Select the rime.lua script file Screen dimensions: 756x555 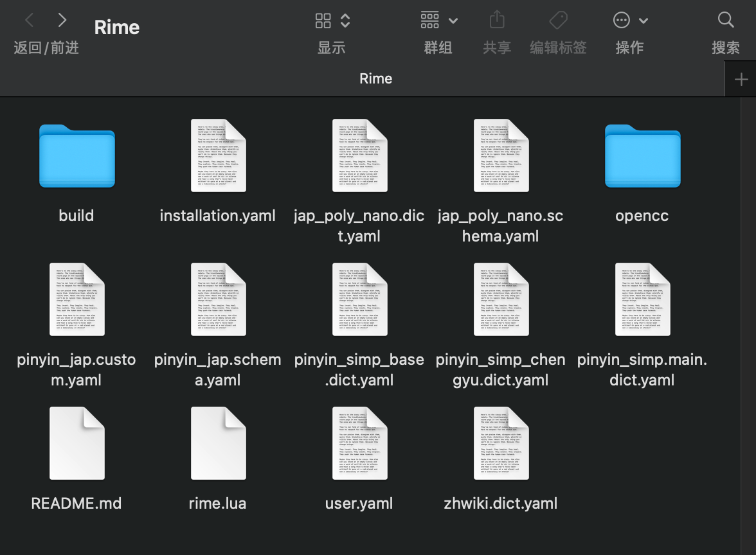pyautogui.click(x=218, y=443)
